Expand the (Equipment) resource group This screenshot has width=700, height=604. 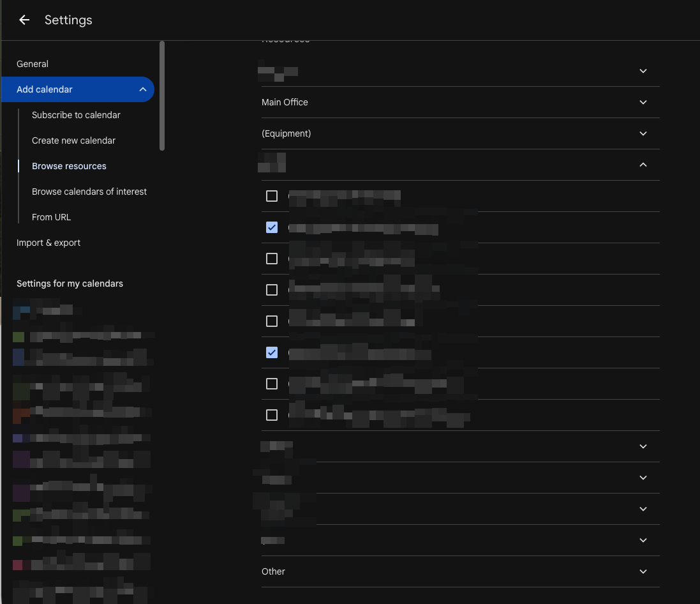[643, 133]
